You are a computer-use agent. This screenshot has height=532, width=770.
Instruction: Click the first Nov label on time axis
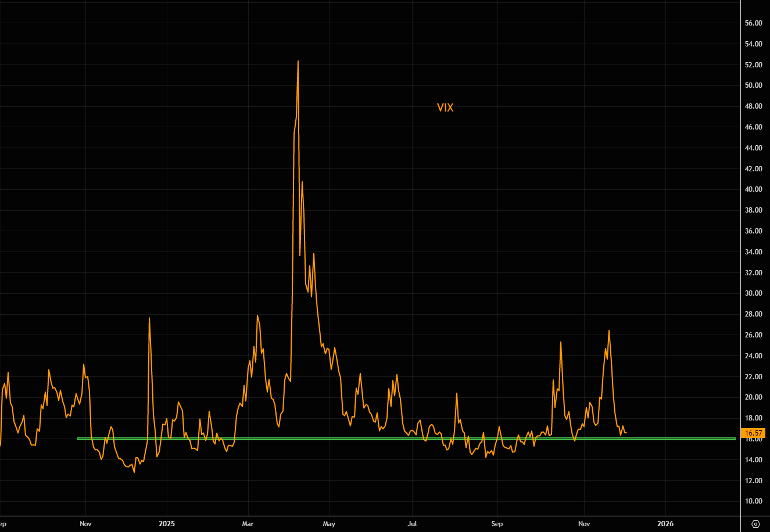(x=85, y=524)
